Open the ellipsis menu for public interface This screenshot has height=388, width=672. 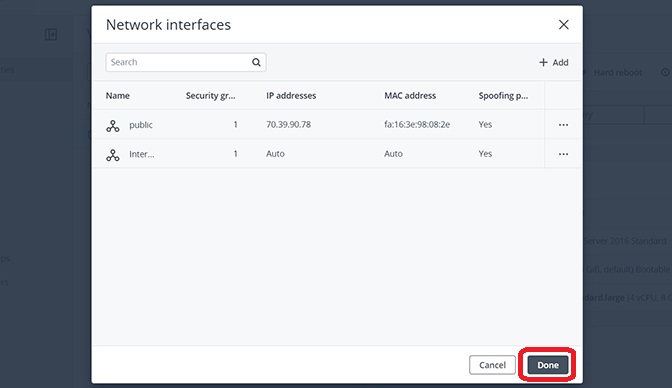click(x=563, y=125)
